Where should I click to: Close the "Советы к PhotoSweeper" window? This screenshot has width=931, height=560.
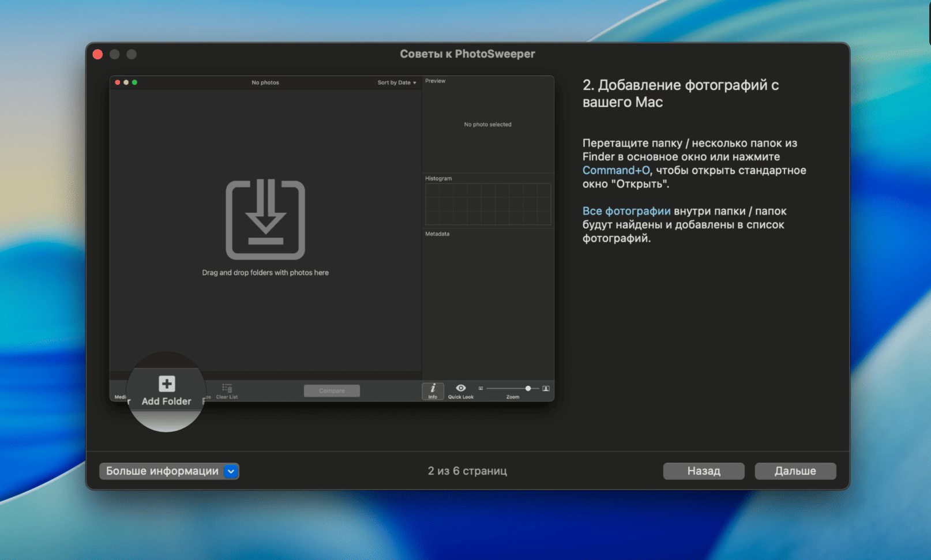[x=98, y=54]
